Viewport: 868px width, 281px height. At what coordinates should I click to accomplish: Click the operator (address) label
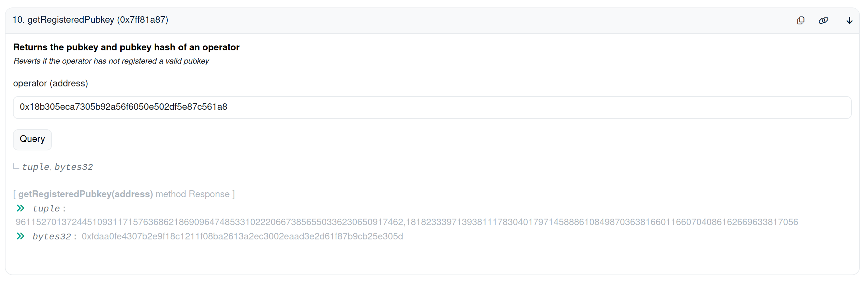(x=51, y=83)
